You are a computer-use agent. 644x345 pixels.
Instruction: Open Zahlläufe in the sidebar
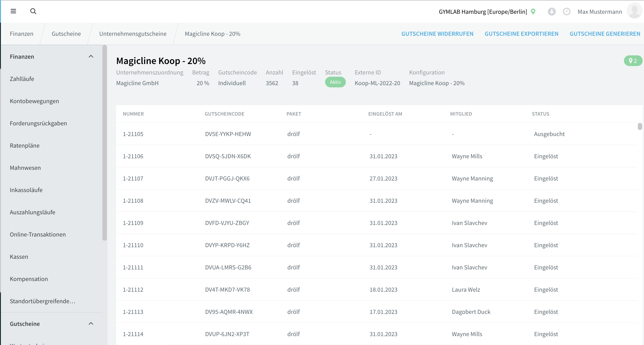click(x=22, y=79)
